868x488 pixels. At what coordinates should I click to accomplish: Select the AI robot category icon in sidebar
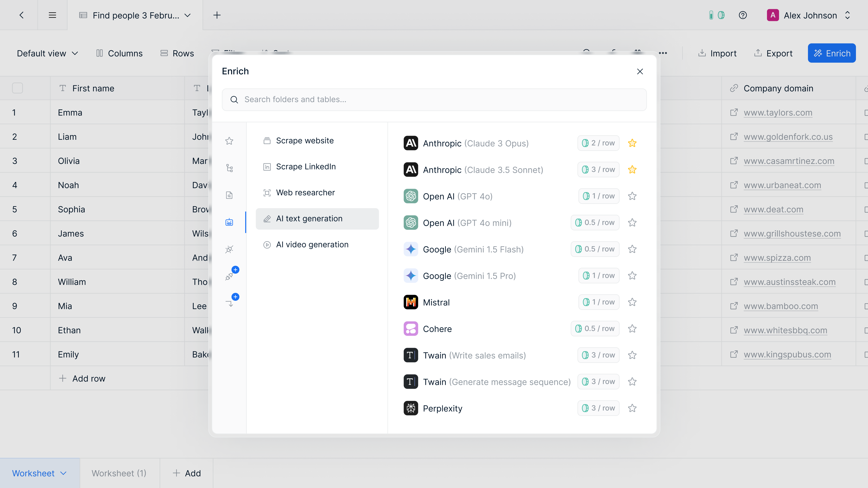pyautogui.click(x=229, y=222)
